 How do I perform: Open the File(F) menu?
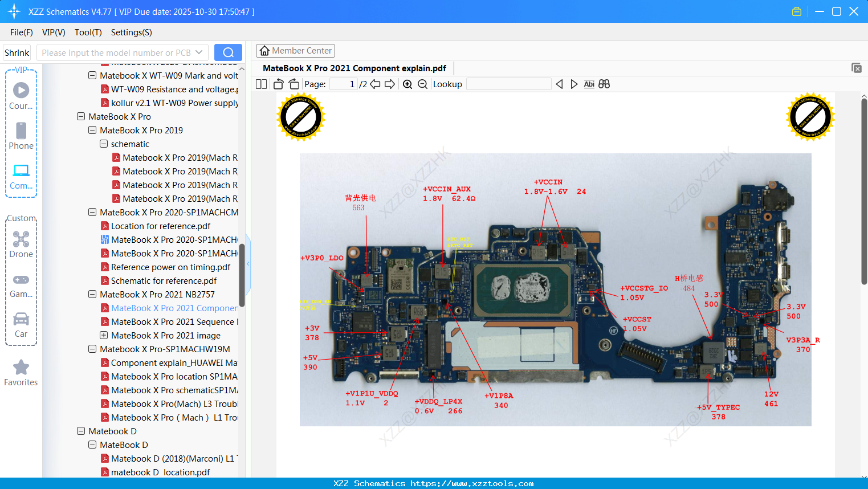(22, 32)
